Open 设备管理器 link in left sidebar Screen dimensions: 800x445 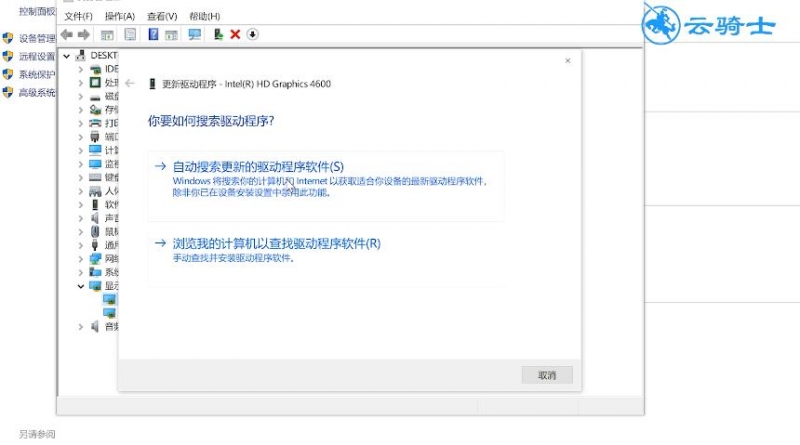[37, 38]
